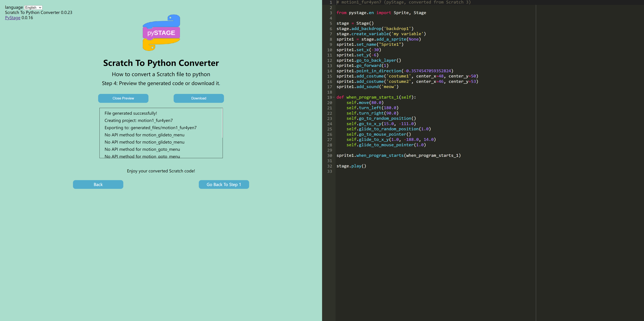Click the Back button
The width and height of the screenshot is (644, 321).
coord(98,184)
